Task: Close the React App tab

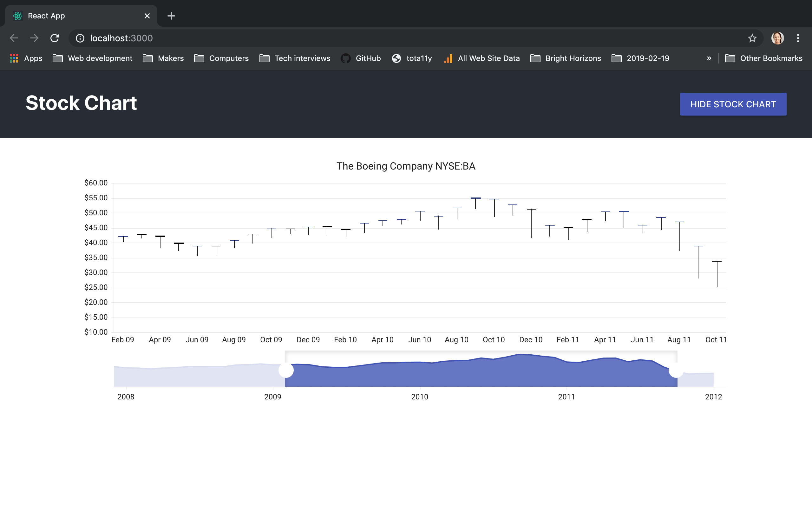Action: point(147,16)
